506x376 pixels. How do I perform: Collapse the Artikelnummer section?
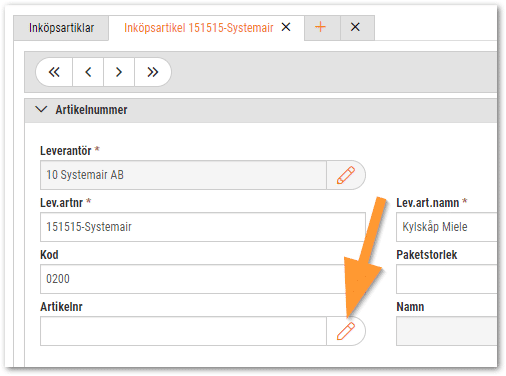tap(41, 109)
